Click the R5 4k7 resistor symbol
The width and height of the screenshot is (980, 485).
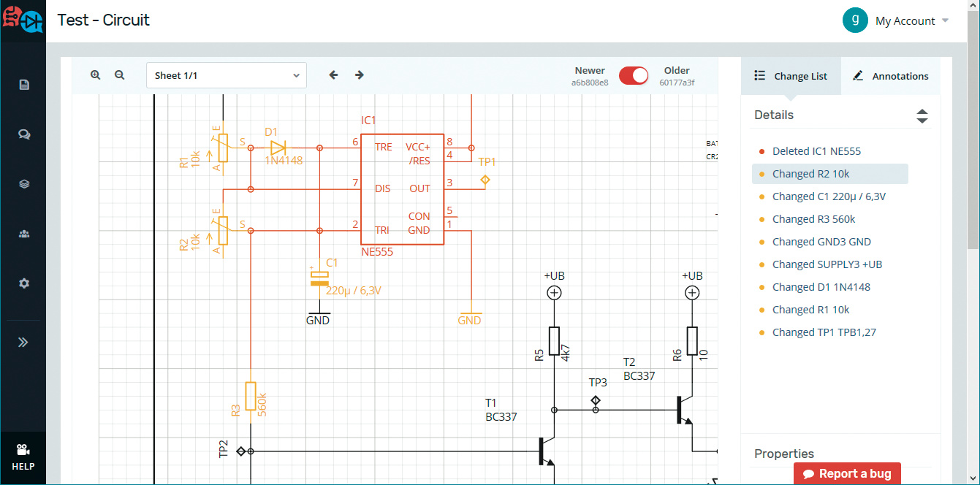tap(554, 342)
